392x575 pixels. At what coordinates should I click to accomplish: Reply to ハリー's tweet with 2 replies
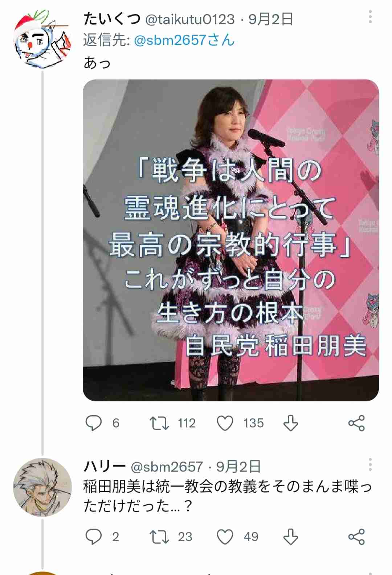coord(94,536)
